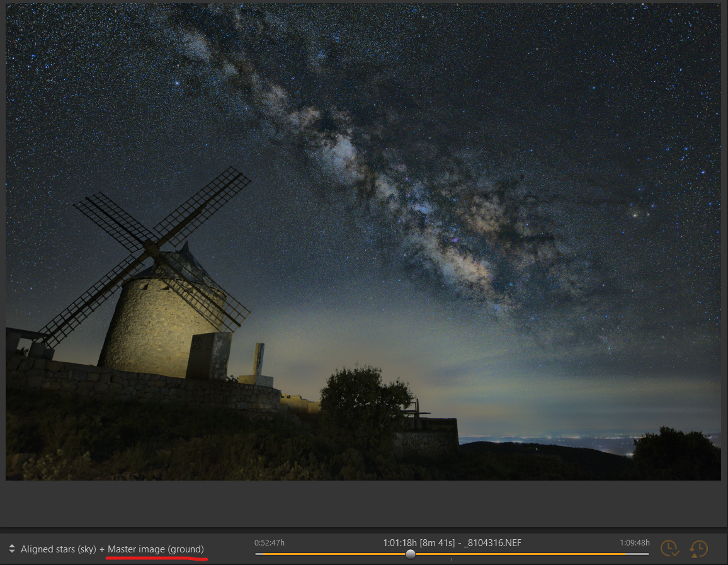Click the current frame label _8104316.NEF
728x565 pixels.
(492, 543)
